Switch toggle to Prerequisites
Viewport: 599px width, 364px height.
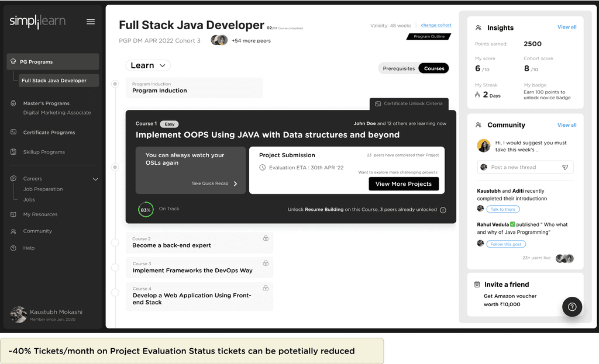click(x=398, y=68)
